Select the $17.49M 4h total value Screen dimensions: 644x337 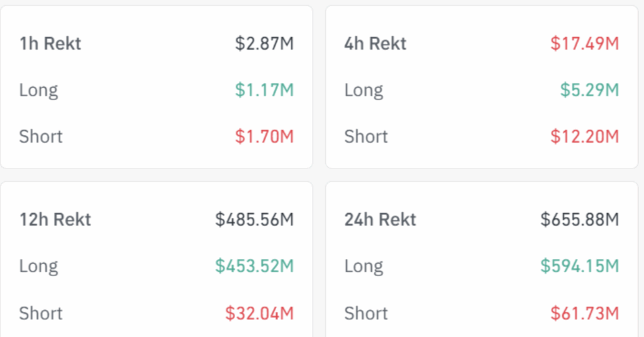coord(584,44)
